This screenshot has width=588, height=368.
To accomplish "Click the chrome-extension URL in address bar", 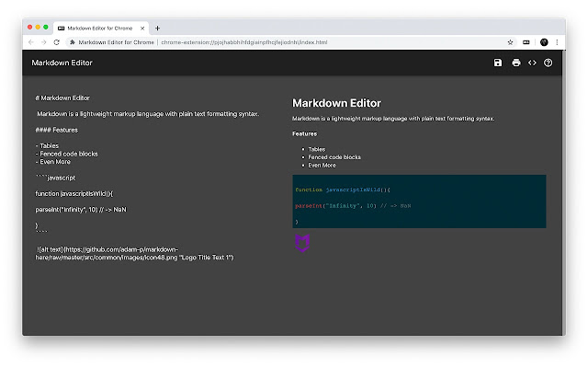I will tap(244, 42).
